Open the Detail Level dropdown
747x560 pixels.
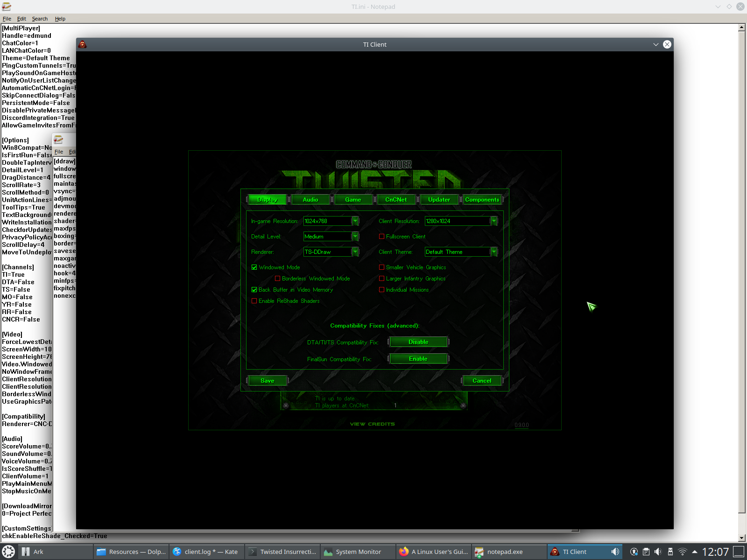(355, 237)
